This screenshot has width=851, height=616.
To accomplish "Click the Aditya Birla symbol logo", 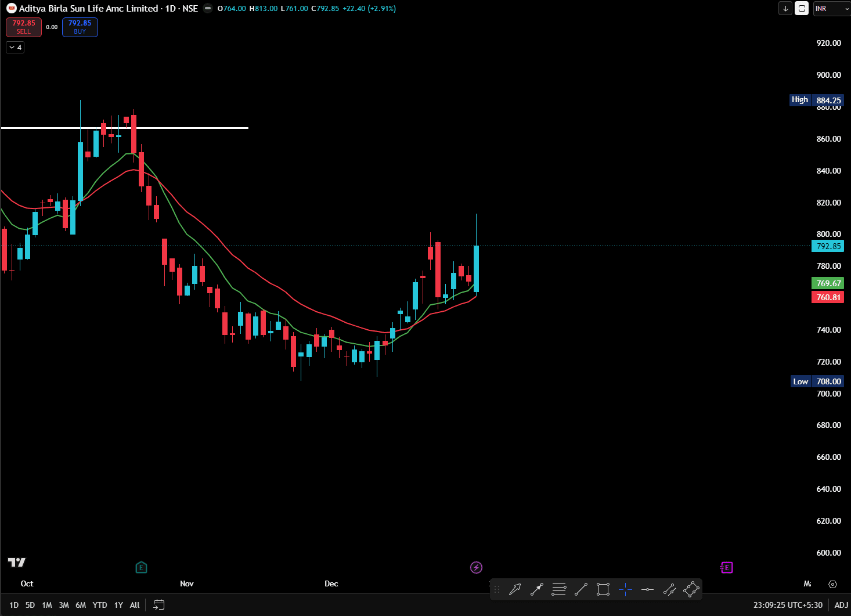I will pos(11,9).
